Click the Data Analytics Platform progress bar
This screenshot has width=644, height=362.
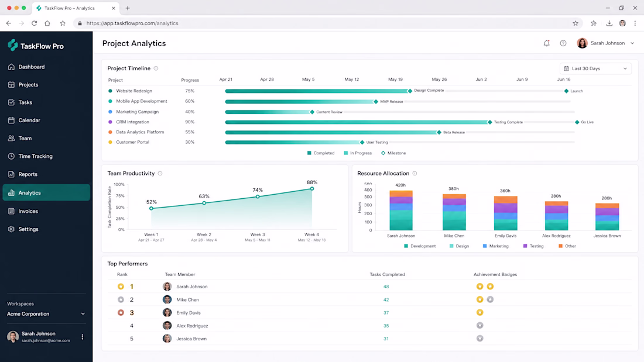332,133
